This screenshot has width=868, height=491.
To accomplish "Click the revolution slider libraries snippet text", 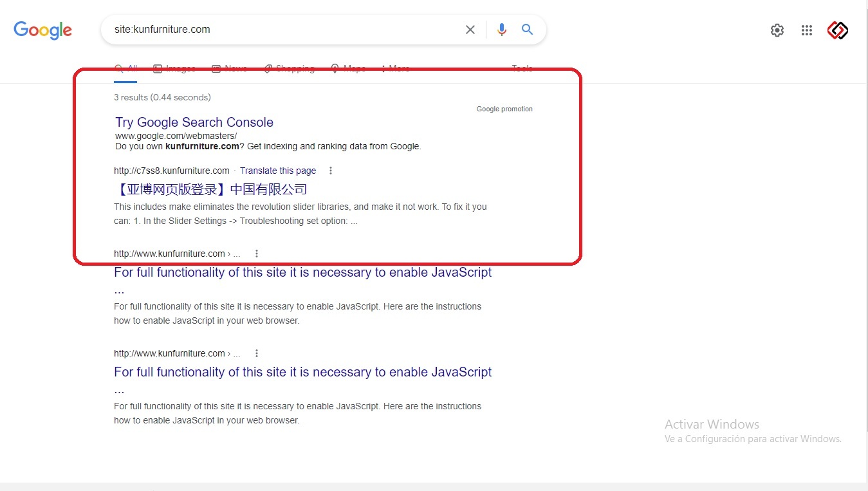I will (x=300, y=214).
